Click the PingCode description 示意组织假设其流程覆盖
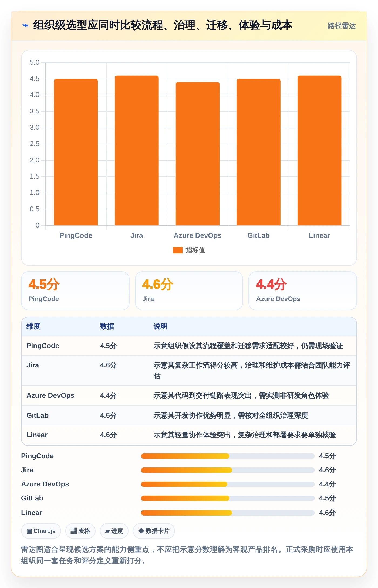378x588 pixels. coord(248,346)
